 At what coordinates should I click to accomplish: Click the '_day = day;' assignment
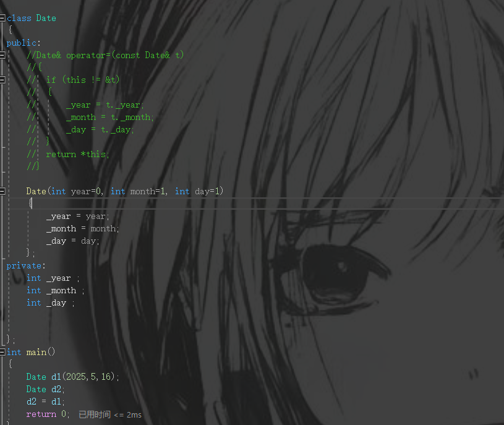click(72, 241)
